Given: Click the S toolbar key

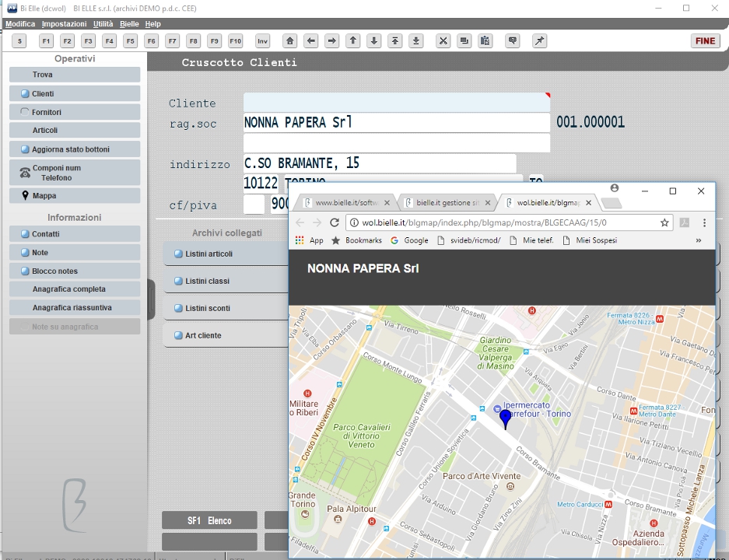Looking at the screenshot, I should pyautogui.click(x=19, y=41).
